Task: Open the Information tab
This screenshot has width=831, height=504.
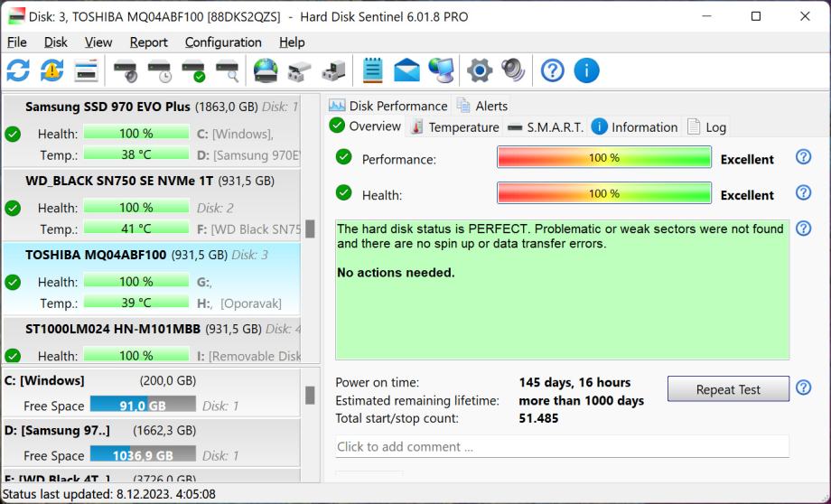Action: point(634,127)
